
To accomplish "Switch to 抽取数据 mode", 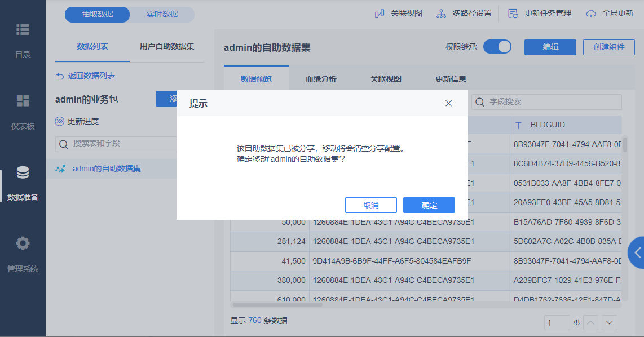I will (x=98, y=14).
